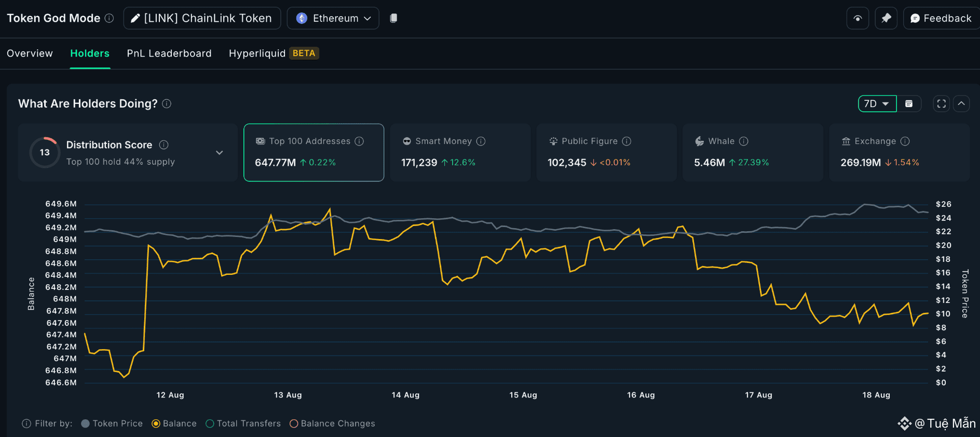Toggle the eye watch icon in header
The image size is (980, 437).
click(x=857, y=18)
